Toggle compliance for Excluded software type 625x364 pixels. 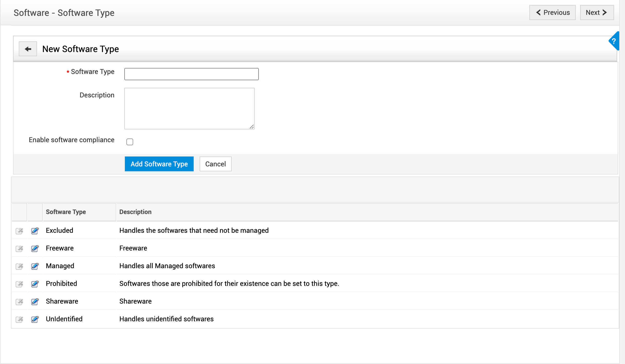20,230
